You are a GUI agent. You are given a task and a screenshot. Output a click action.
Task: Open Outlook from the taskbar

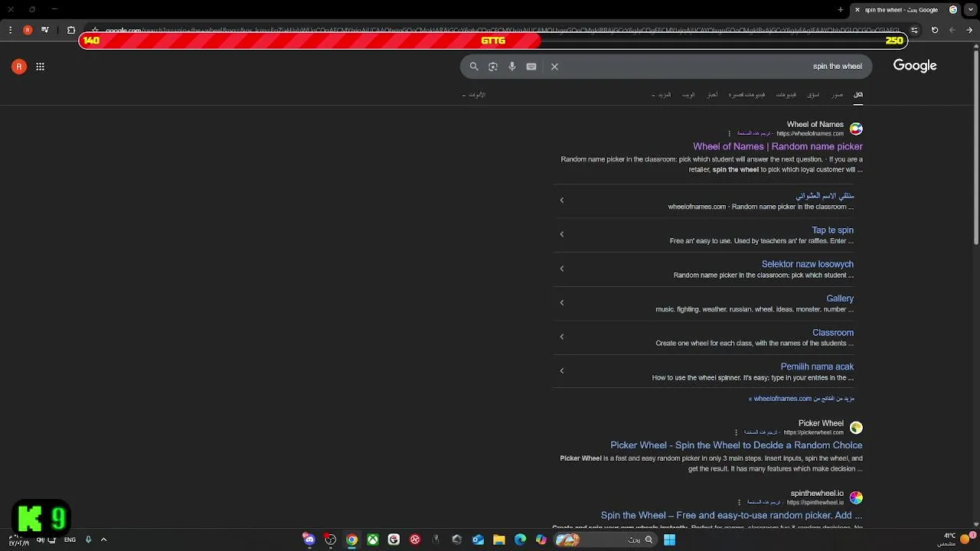click(x=478, y=540)
